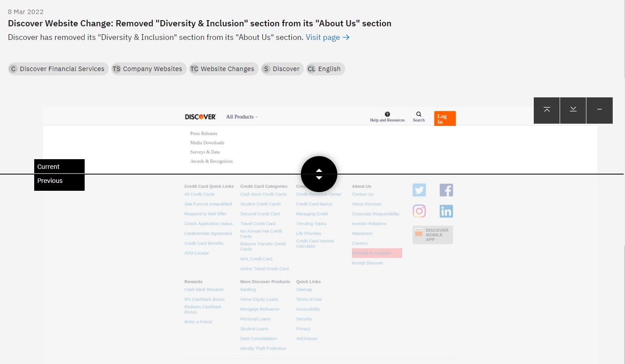This screenshot has width=625, height=364.
Task: Open the LinkedIn icon
Action: [446, 211]
